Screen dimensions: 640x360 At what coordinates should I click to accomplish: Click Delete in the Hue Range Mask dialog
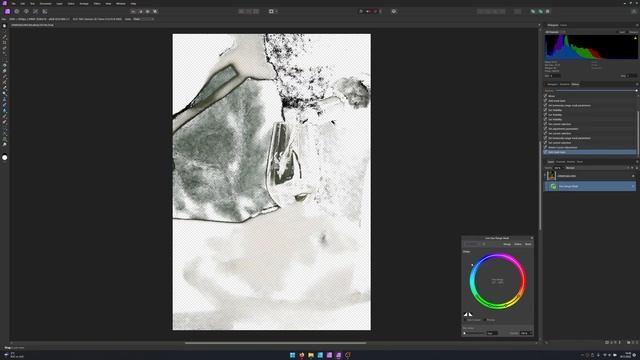(518, 244)
